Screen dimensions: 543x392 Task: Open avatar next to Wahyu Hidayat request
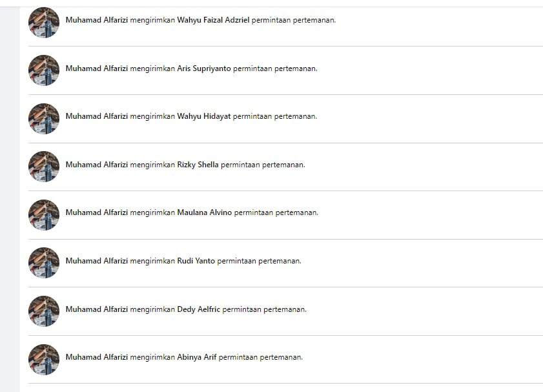(44, 119)
